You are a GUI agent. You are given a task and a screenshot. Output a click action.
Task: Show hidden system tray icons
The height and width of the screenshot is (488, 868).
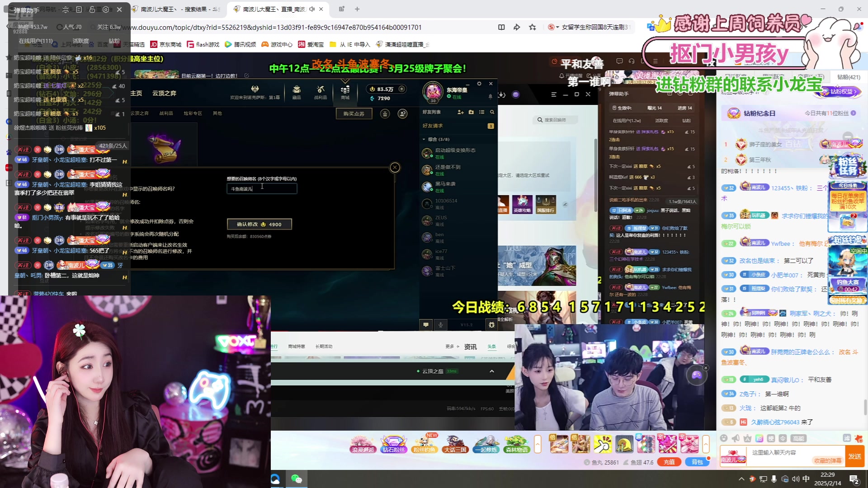(x=741, y=479)
